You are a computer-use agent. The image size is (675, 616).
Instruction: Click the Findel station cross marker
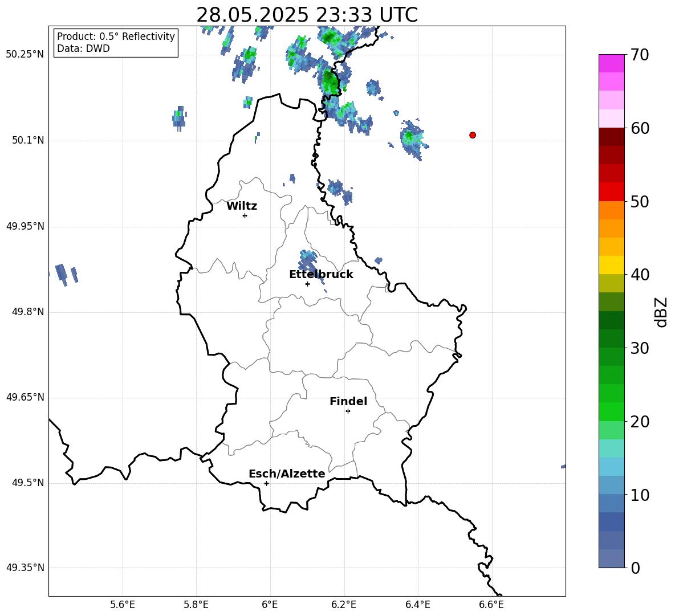tap(348, 411)
